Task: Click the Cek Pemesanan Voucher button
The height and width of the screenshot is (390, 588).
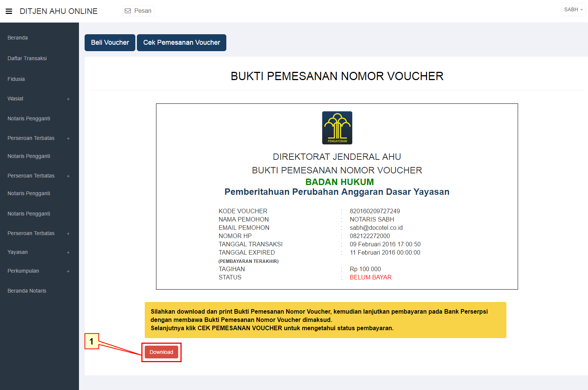Action: pyautogui.click(x=182, y=42)
